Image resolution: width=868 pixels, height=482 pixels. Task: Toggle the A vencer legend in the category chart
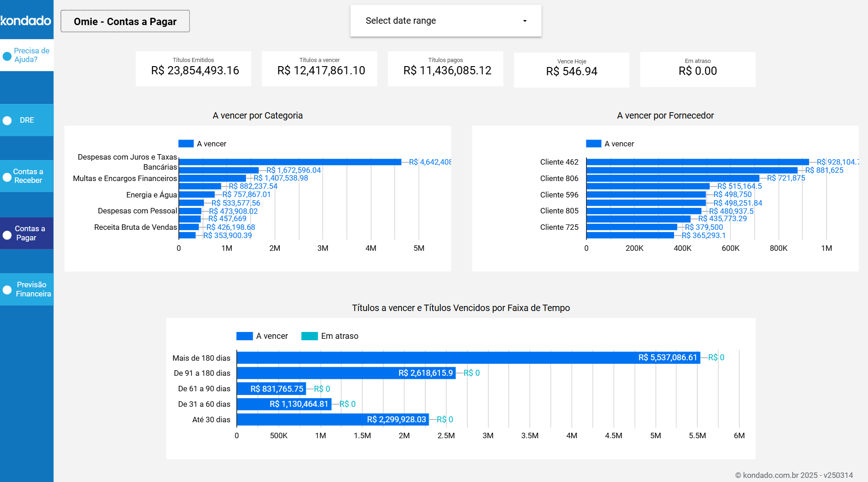pos(185,143)
